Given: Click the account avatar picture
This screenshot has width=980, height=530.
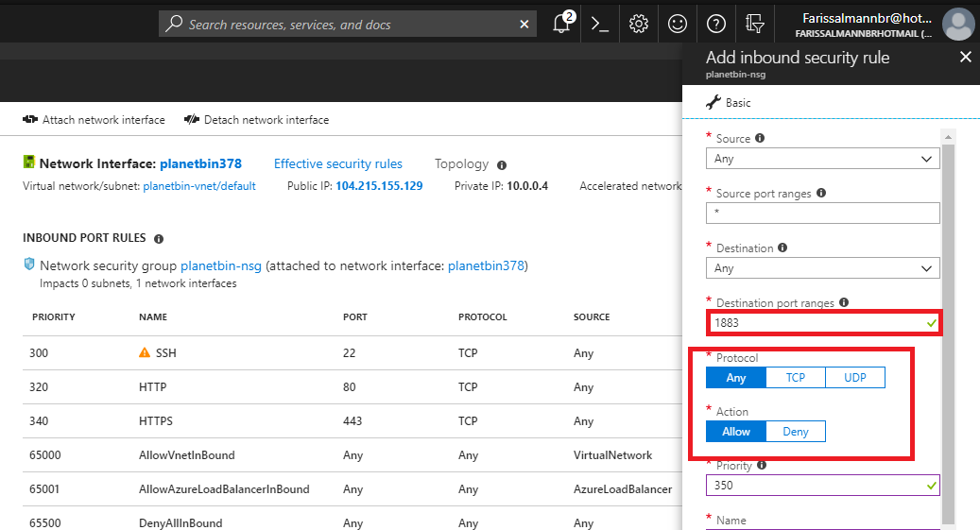Looking at the screenshot, I should pyautogui.click(x=958, y=25).
